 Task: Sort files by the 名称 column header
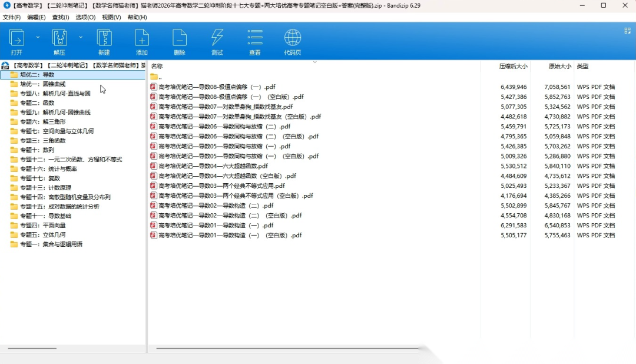[157, 67]
